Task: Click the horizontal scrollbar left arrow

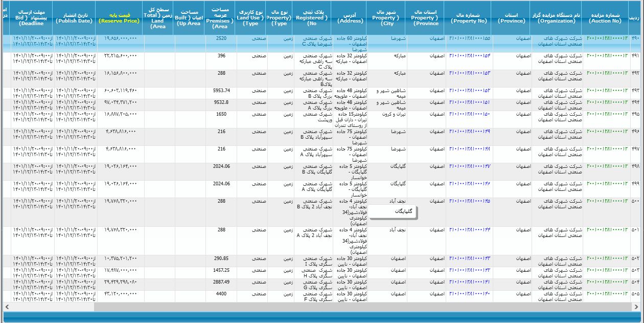Action: point(6,307)
